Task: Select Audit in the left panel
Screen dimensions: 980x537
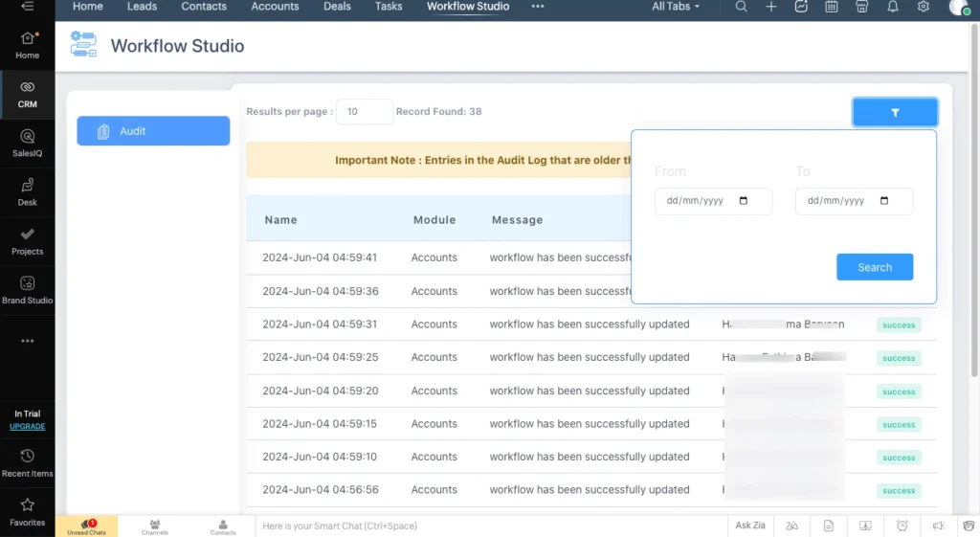Action: tap(153, 131)
